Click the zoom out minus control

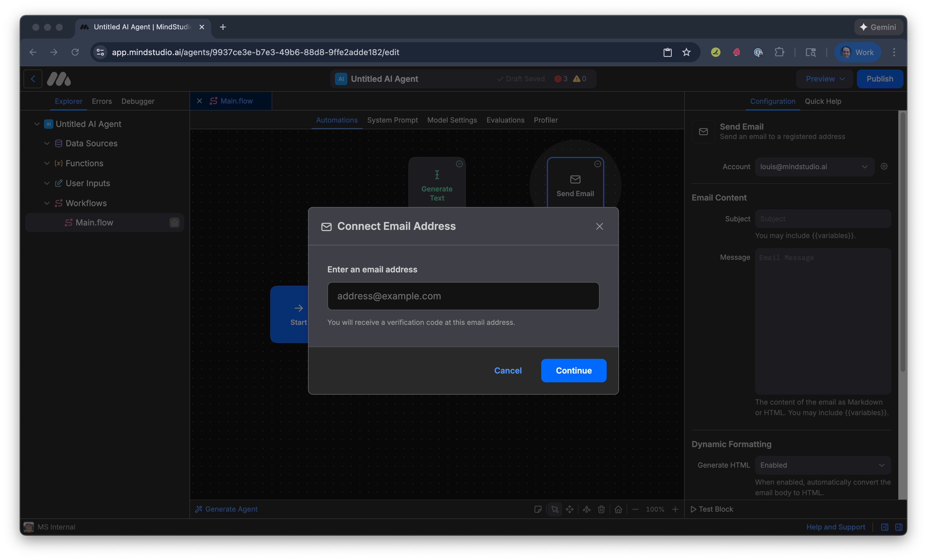[636, 509]
